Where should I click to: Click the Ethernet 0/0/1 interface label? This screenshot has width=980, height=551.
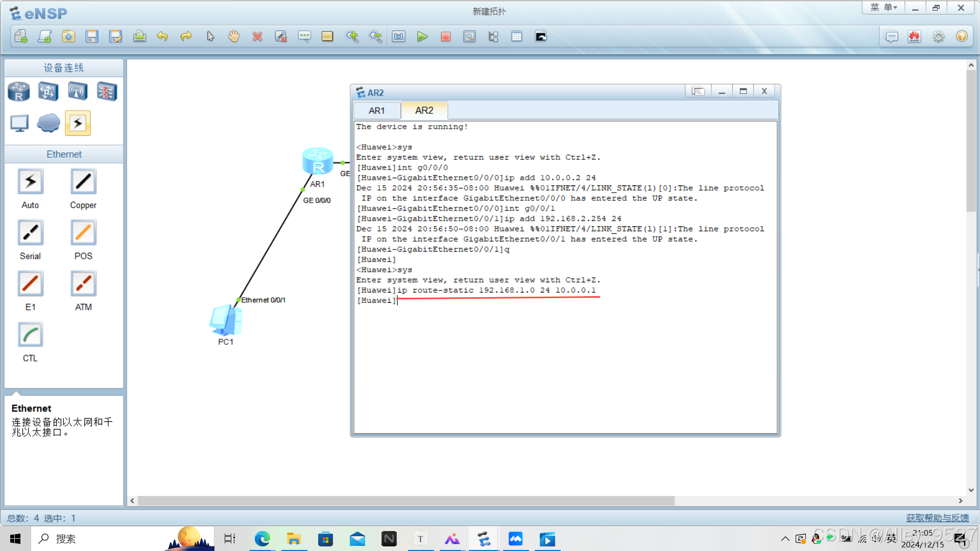click(x=263, y=300)
